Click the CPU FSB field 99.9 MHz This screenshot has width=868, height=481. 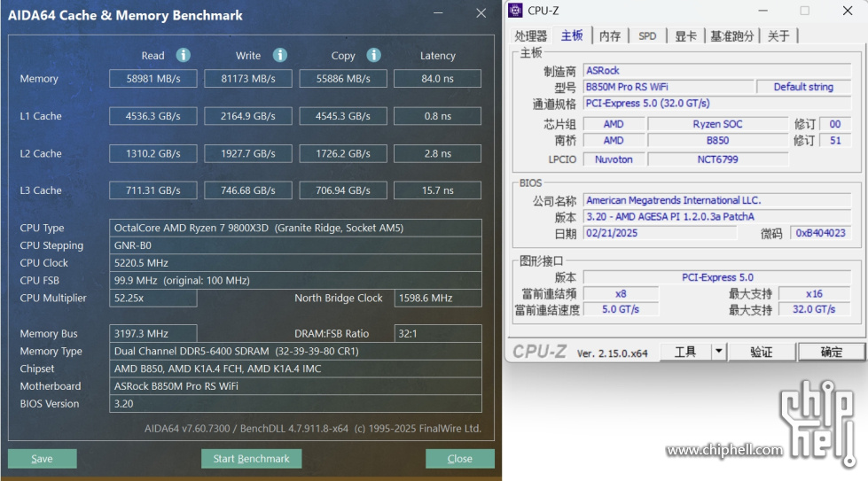(x=295, y=280)
